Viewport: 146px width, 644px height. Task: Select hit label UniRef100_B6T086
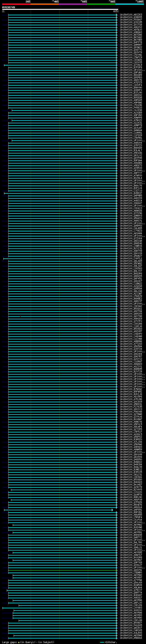coord(131,35)
